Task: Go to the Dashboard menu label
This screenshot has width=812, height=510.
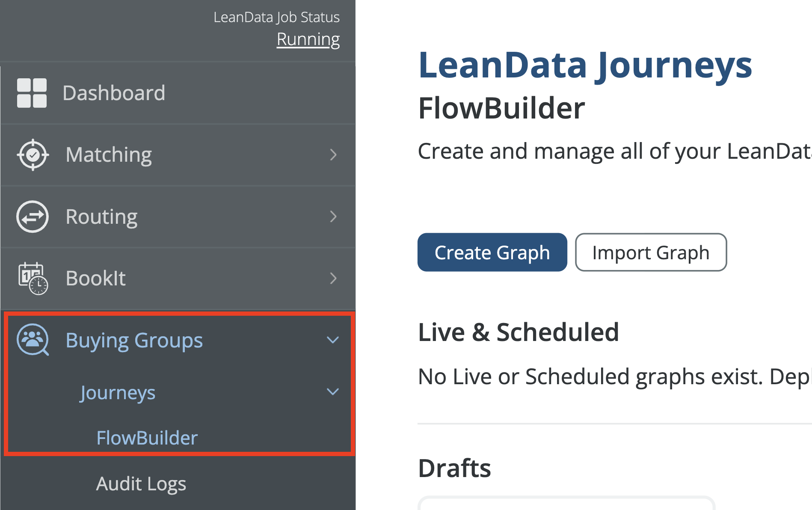Action: point(114,93)
